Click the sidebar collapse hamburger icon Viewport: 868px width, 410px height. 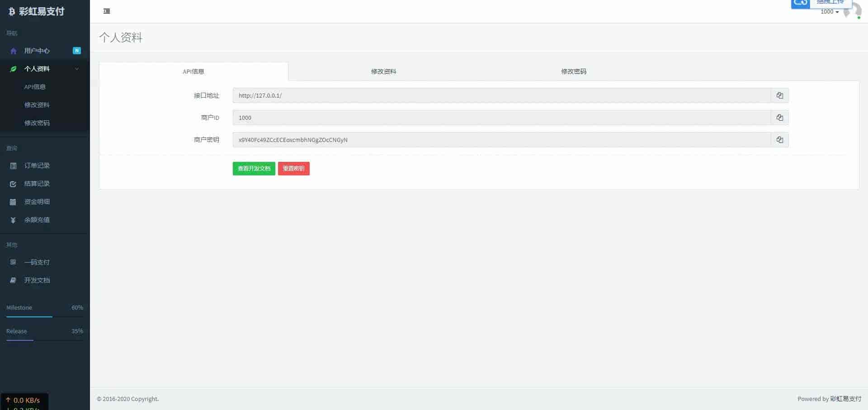pos(107,11)
